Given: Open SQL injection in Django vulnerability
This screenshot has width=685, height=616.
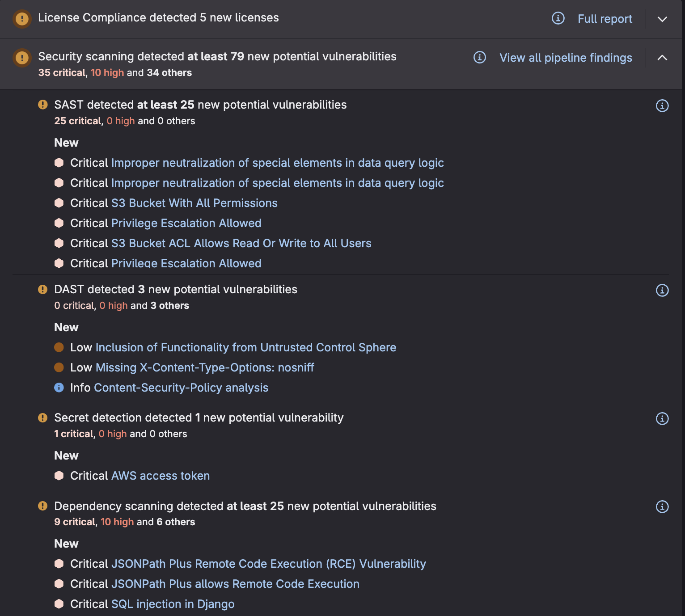Looking at the screenshot, I should point(173,604).
